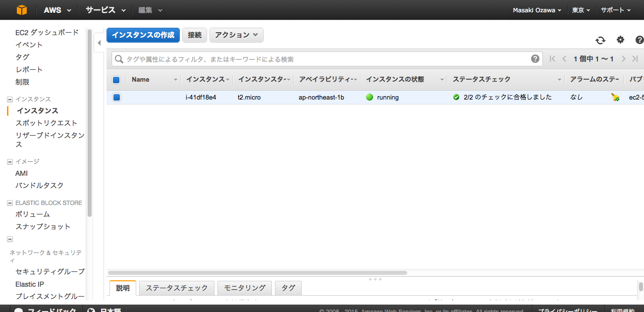The image size is (644, 312).
Task: Open the settings gear icon
Action: pos(620,40)
